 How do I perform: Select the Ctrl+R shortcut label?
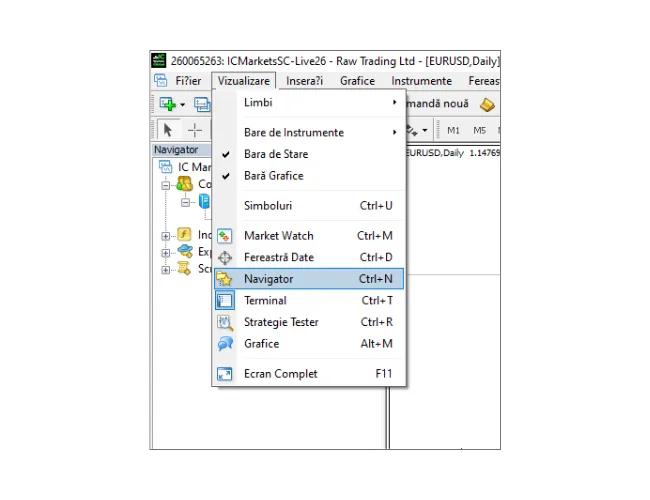(x=376, y=322)
